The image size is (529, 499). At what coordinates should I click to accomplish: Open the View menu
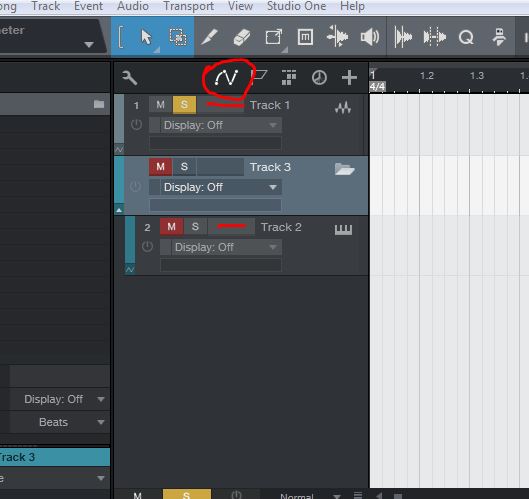[240, 6]
